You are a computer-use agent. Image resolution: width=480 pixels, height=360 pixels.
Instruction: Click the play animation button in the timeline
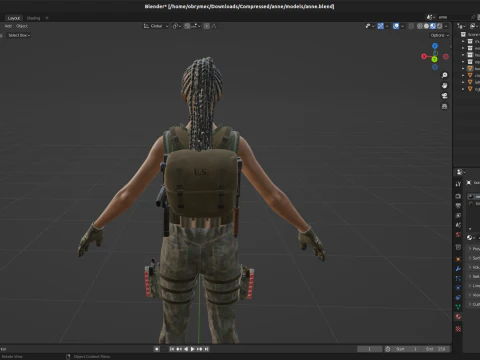[192, 349]
